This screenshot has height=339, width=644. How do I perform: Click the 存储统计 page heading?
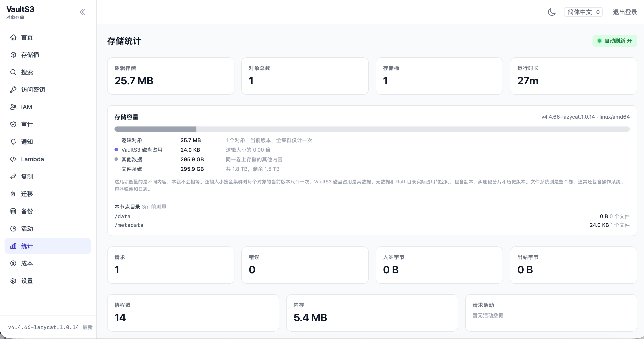tap(124, 41)
